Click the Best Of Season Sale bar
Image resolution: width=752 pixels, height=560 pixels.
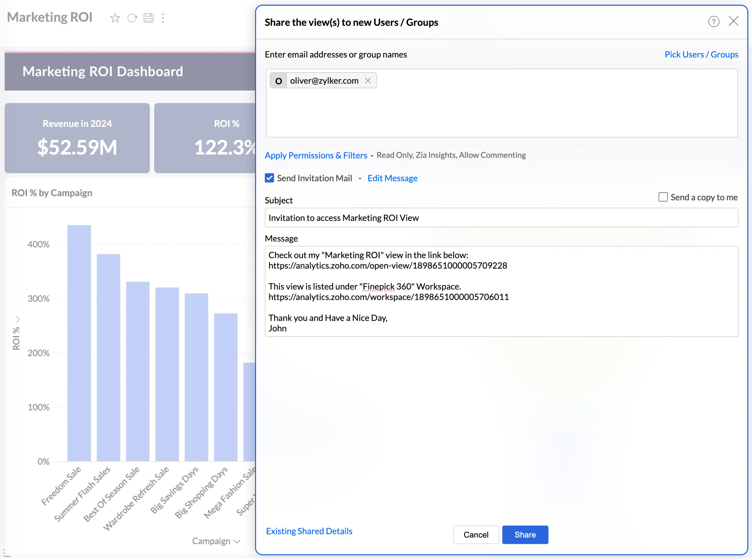pyautogui.click(x=138, y=372)
